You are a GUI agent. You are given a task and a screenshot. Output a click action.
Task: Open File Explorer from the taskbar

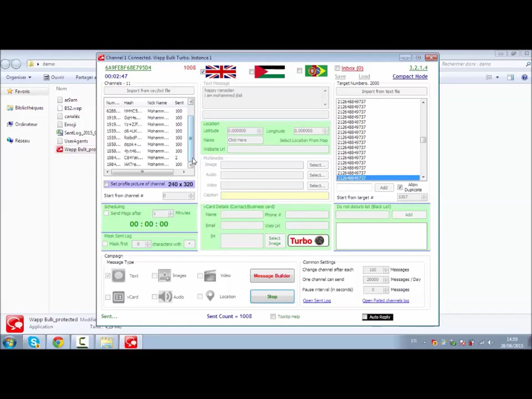(107, 342)
